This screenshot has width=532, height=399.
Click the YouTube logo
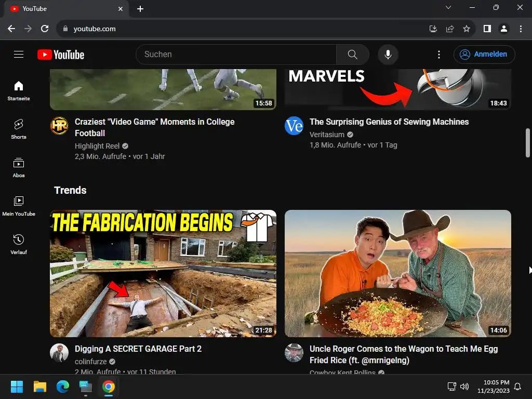(61, 55)
